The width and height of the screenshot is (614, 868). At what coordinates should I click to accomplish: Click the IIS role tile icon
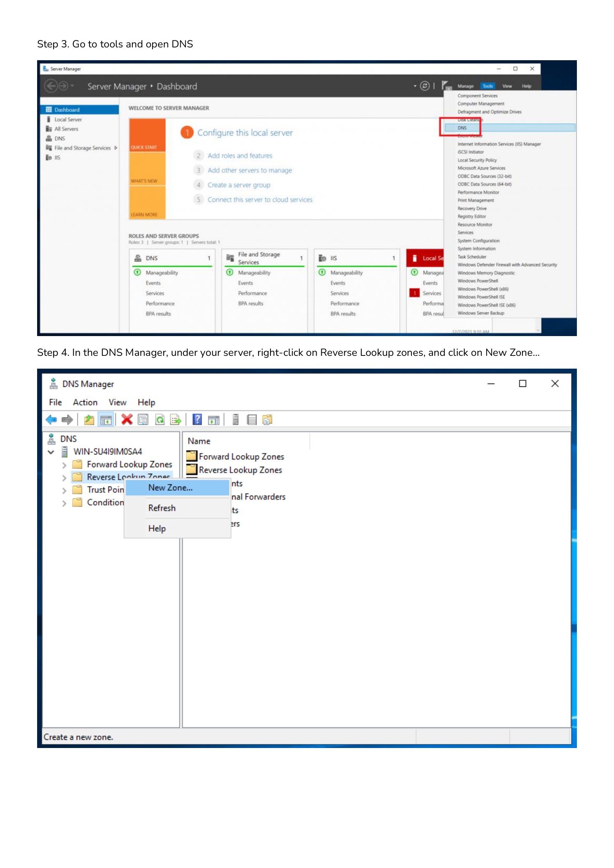tap(322, 258)
